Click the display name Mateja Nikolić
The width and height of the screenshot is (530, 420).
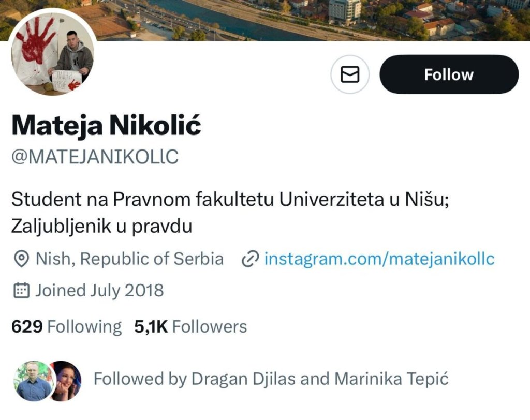click(106, 126)
